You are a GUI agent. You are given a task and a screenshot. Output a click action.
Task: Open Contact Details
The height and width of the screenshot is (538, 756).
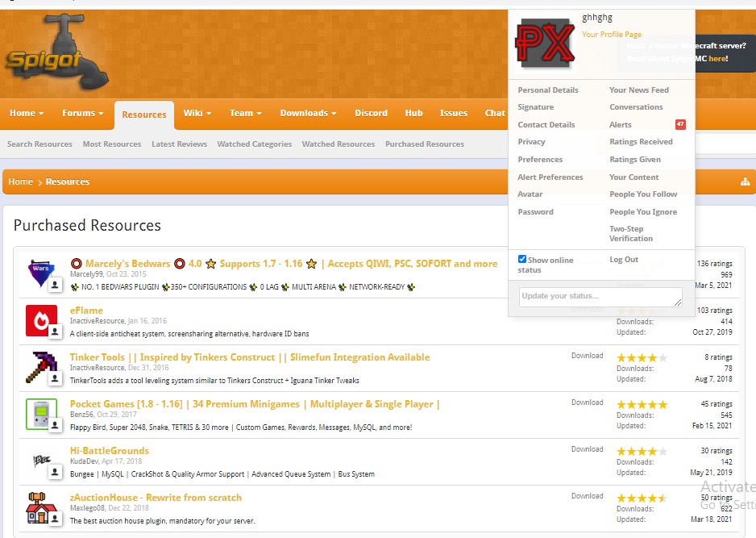pyautogui.click(x=546, y=124)
